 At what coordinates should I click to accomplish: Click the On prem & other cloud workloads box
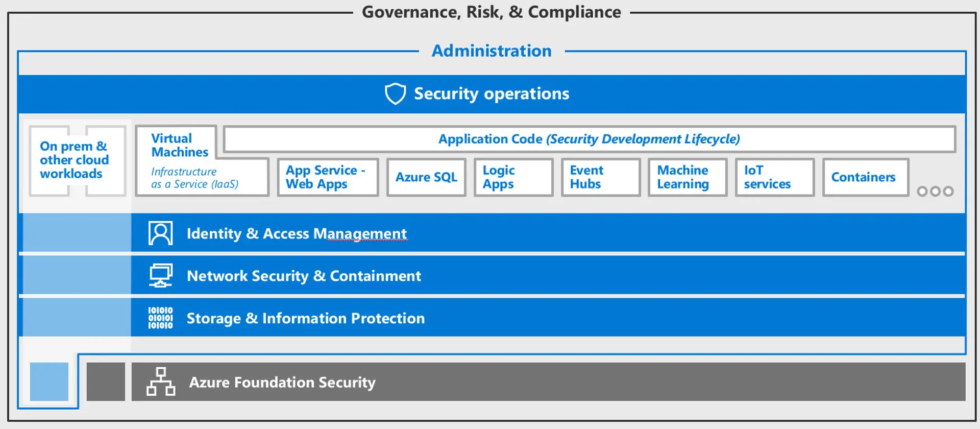pos(78,160)
